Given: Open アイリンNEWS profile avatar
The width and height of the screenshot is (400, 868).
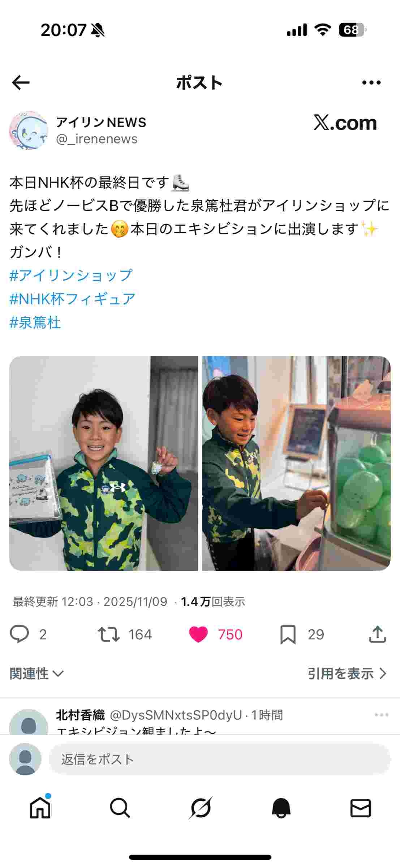Looking at the screenshot, I should coord(29,131).
